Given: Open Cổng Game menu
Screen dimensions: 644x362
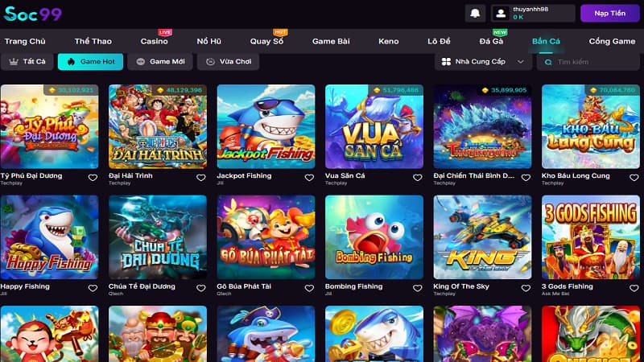Looking at the screenshot, I should pyautogui.click(x=612, y=41).
